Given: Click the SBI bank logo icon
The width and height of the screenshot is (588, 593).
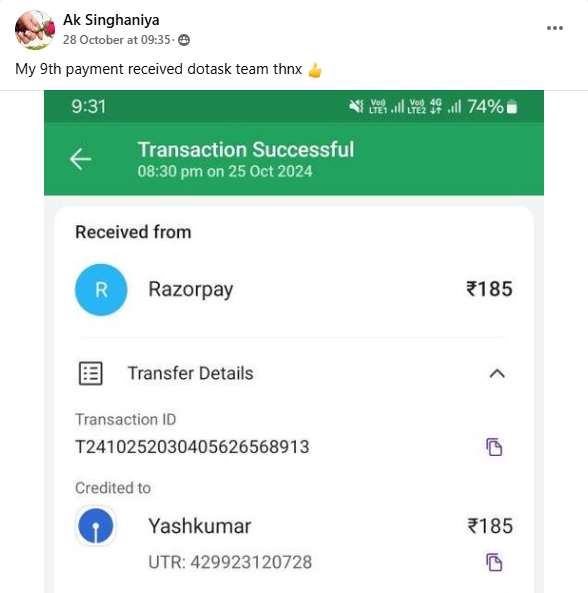Looking at the screenshot, I should (96, 526).
